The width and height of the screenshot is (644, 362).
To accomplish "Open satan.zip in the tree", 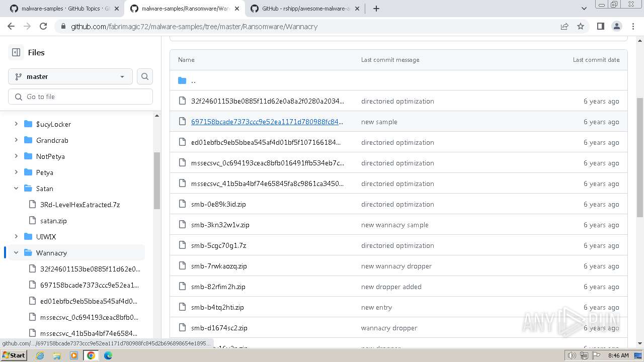I will [53, 221].
